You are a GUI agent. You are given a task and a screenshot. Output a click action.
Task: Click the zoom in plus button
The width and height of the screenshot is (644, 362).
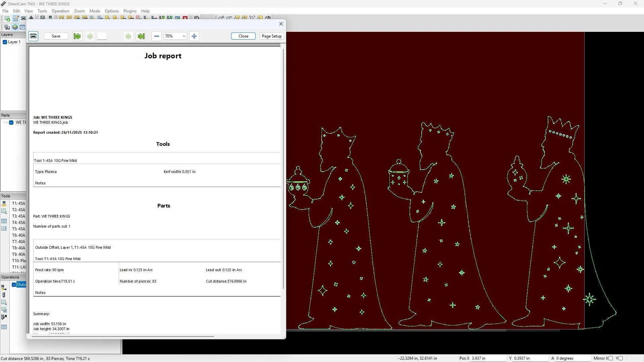tap(194, 36)
